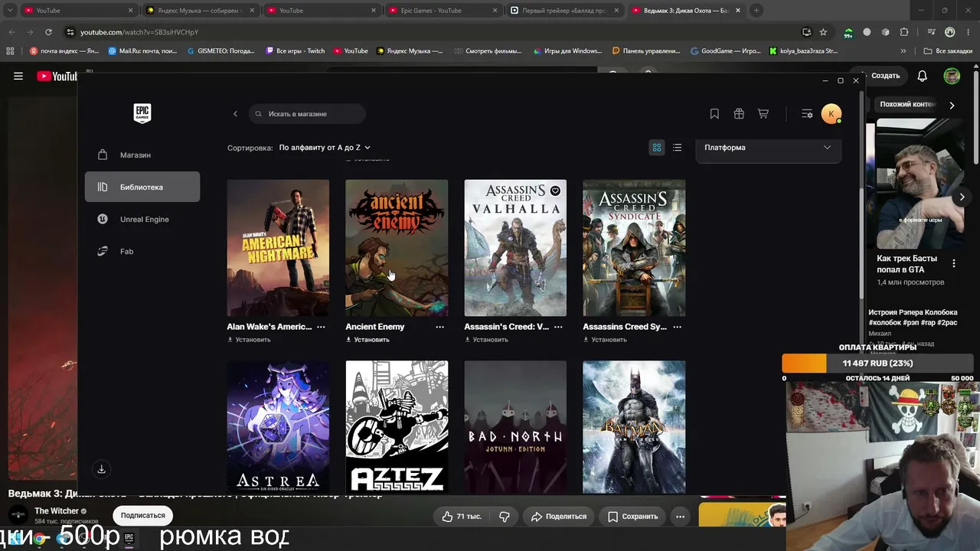Open the 'Все игры - Twitch' bookmark
The width and height of the screenshot is (980, 551).
(x=296, y=51)
